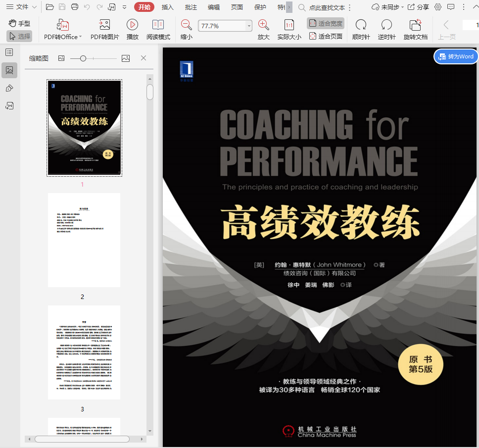
Task: Toggle 适合页面 fit page
Action: [326, 36]
